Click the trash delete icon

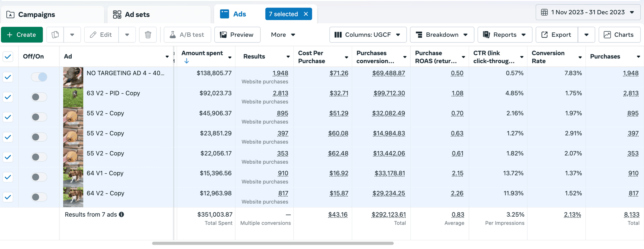click(x=148, y=35)
